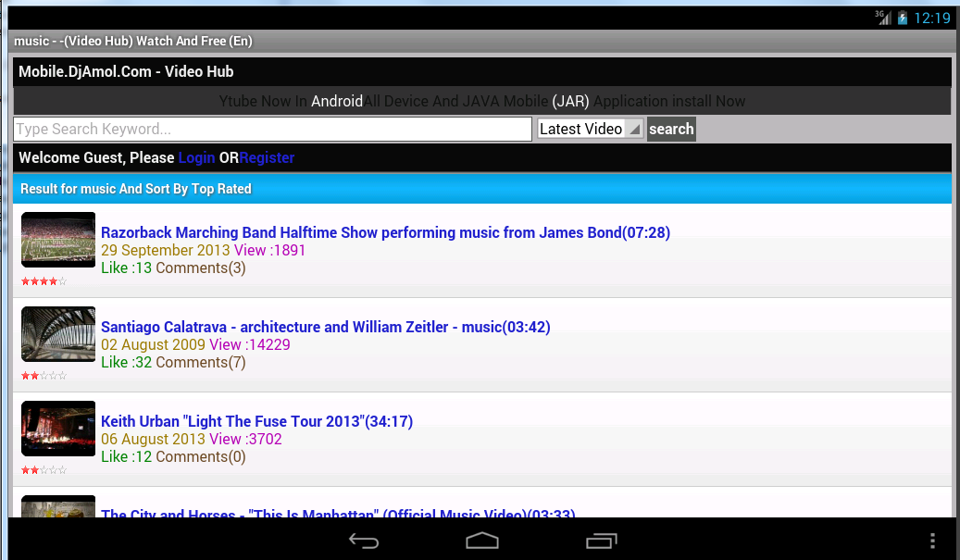Tap the Android back navigation icon

click(x=364, y=541)
